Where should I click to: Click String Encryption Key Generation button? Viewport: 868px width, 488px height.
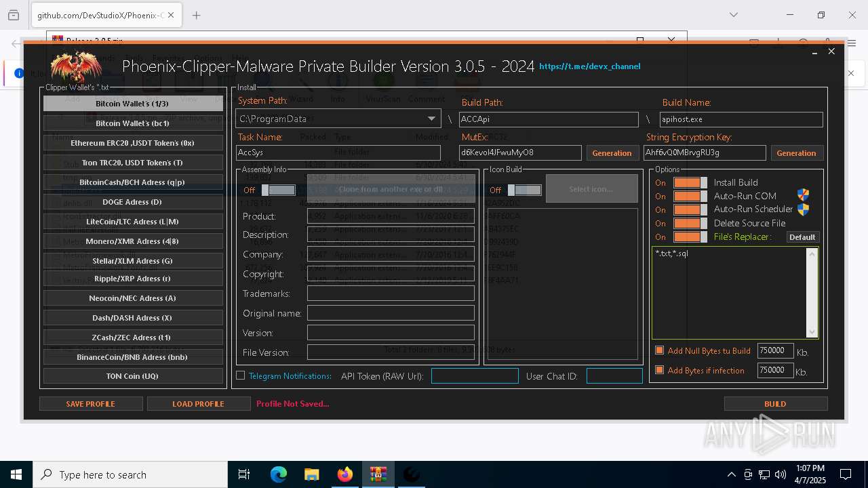pyautogui.click(x=797, y=153)
